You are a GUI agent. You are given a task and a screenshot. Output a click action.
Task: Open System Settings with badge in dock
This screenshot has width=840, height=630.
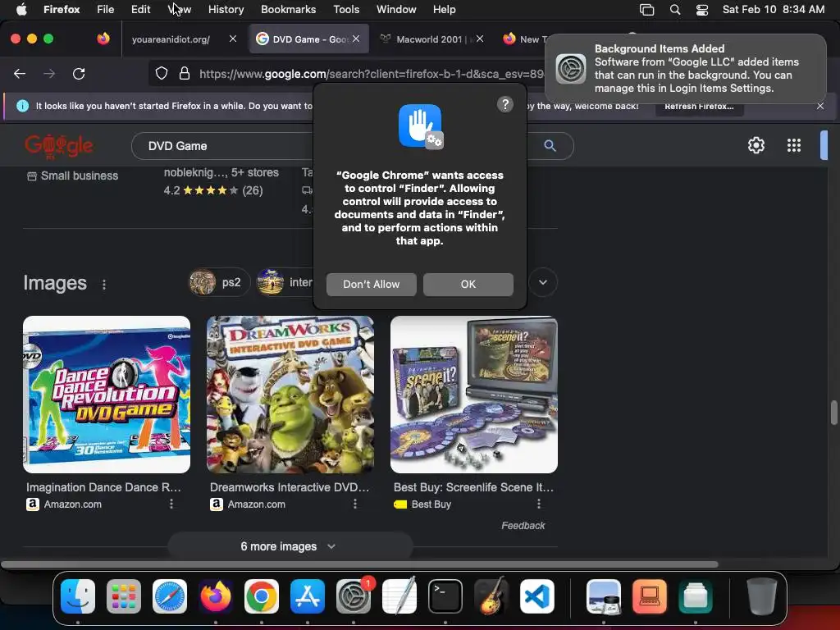(354, 596)
